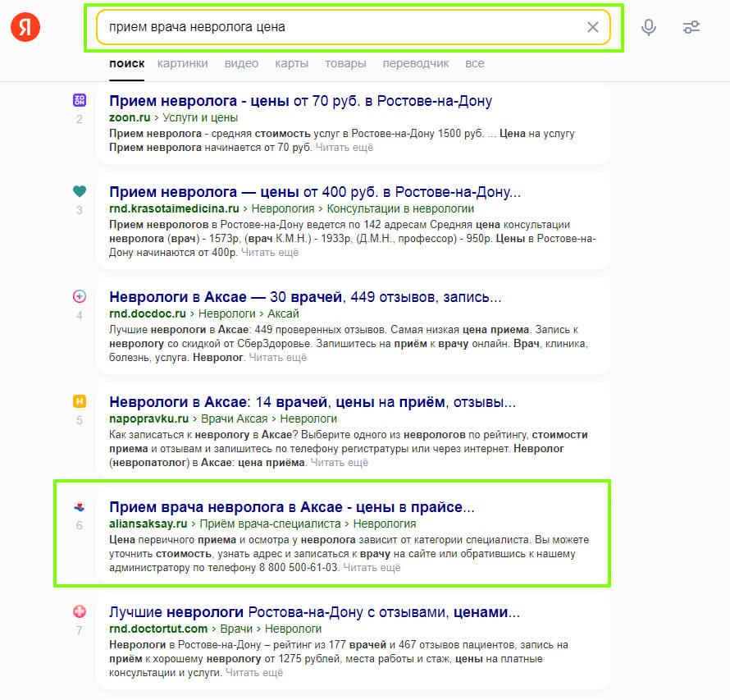The image size is (730, 700).
Task: Click the doctortut.com pink favicon
Action: [80, 611]
